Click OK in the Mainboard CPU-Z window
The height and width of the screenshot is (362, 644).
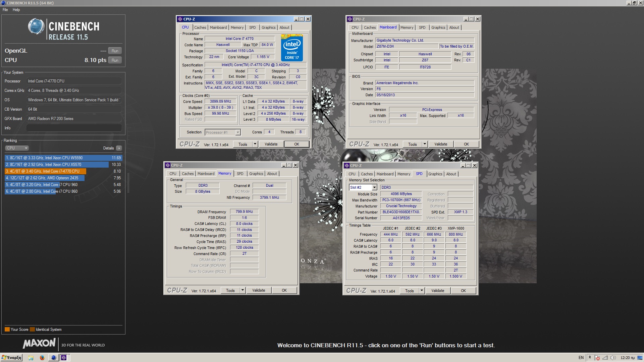point(466,144)
